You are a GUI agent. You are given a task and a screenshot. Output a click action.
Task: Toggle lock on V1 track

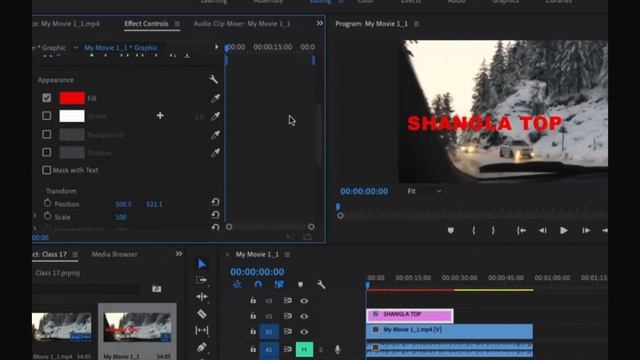point(253,331)
